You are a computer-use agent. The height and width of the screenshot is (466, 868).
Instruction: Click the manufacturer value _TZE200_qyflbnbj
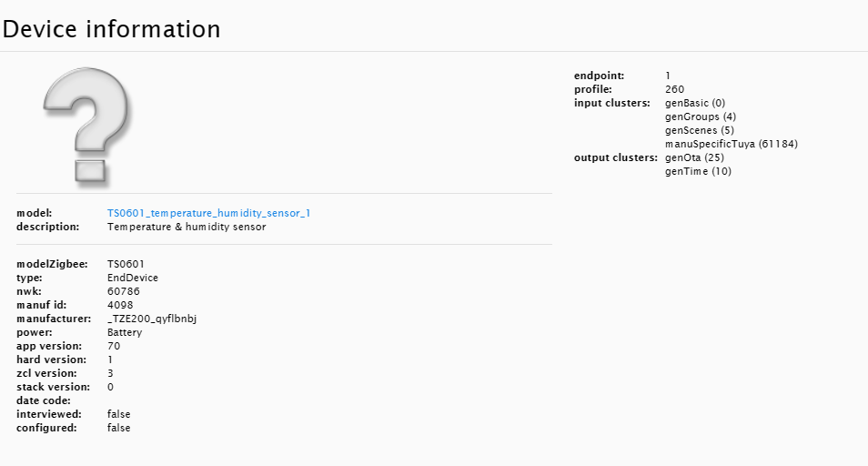click(152, 319)
